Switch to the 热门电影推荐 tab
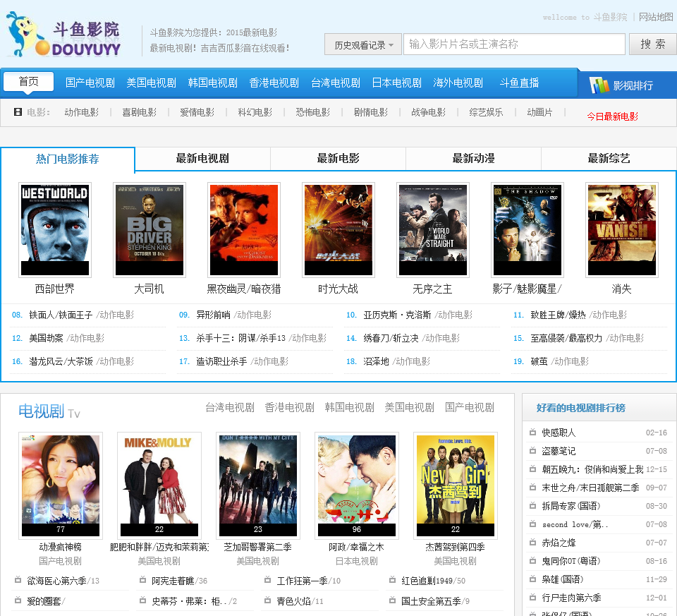 (x=68, y=159)
